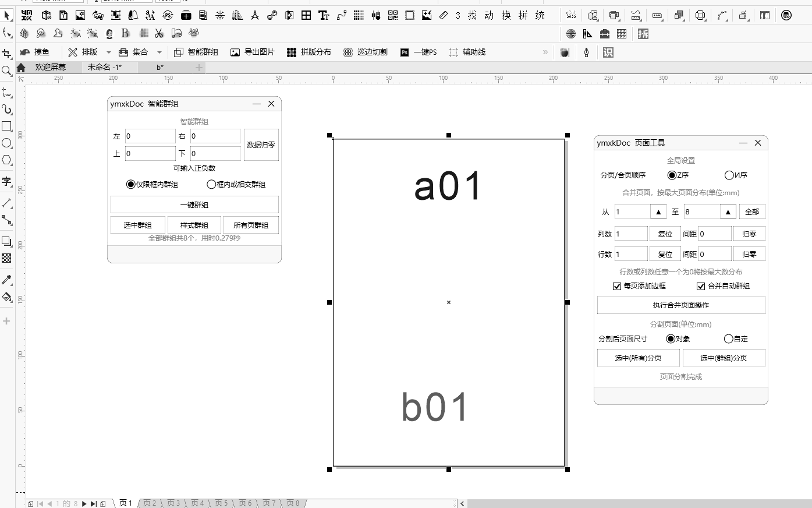The height and width of the screenshot is (508, 812).
Task: Click the toolbar overflow chevron after 辅助线
Action: [x=544, y=52]
